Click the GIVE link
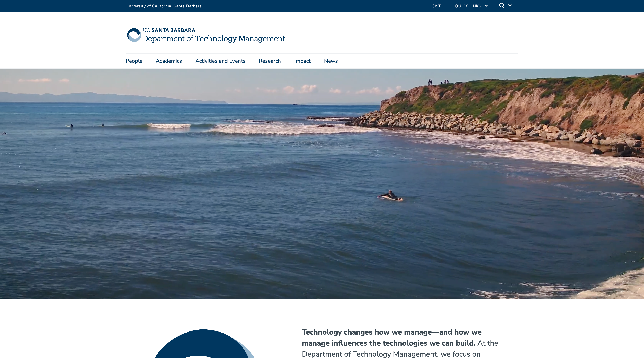Screen dimensions: 644x358 click(x=436, y=6)
